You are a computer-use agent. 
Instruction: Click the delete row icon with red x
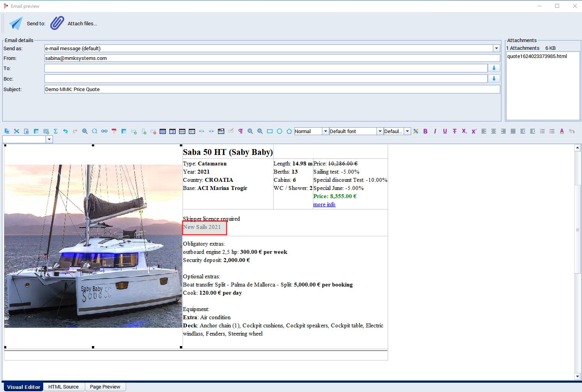[153, 131]
